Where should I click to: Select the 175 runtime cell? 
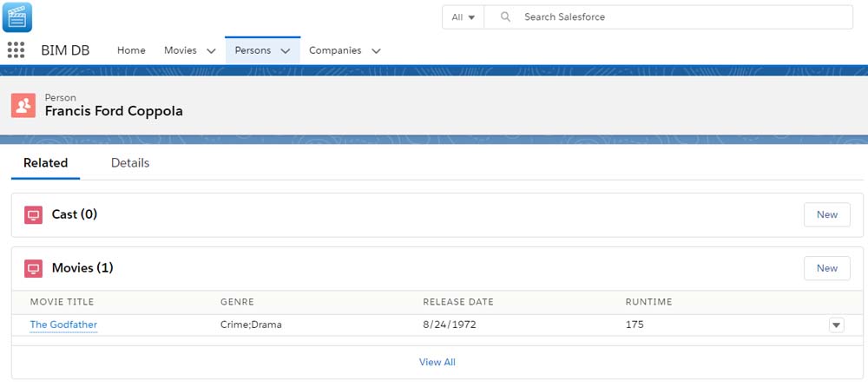coord(635,325)
